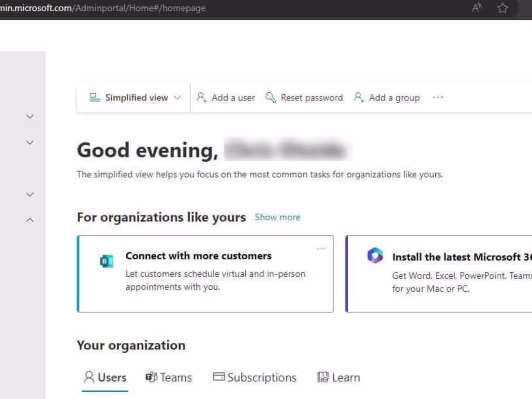Open the toolbar overflow ellipsis menu
Image resolution: width=532 pixels, height=399 pixels.
(x=438, y=97)
